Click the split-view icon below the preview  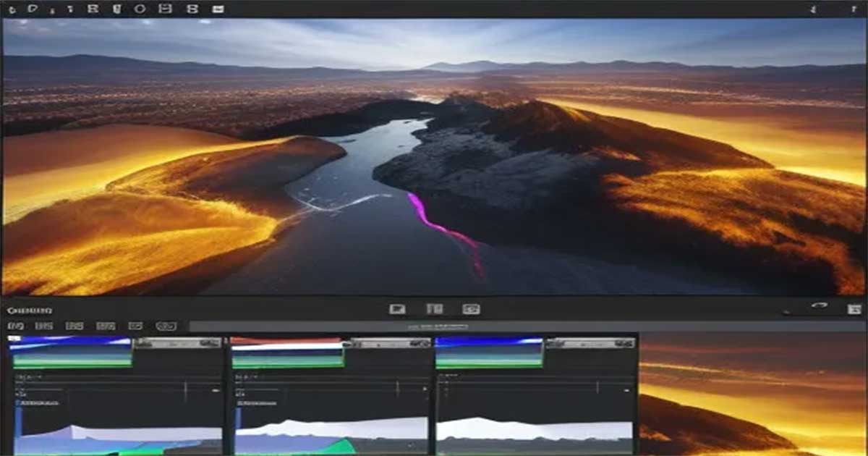click(435, 309)
